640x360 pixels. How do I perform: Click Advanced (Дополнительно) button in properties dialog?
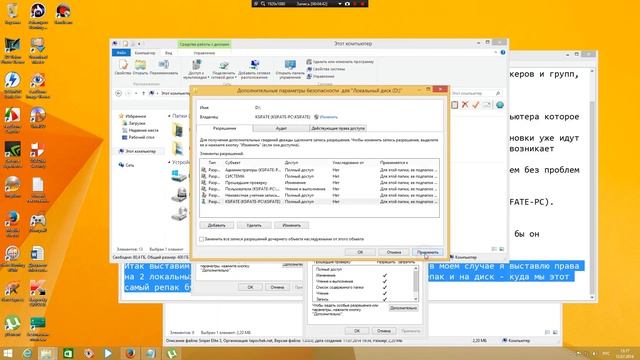click(x=403, y=308)
